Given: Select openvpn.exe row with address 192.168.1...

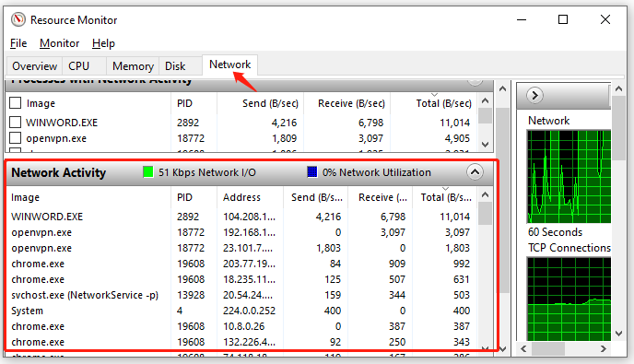Looking at the screenshot, I should pos(241,232).
